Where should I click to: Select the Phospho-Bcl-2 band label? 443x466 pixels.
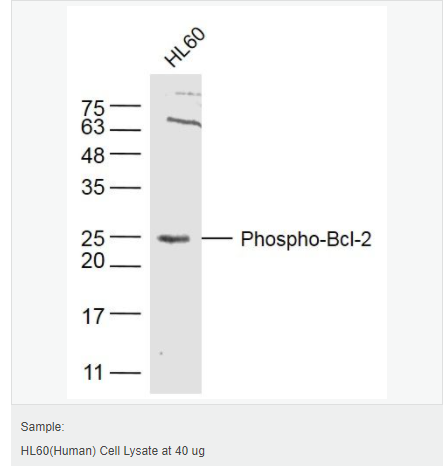tap(306, 239)
